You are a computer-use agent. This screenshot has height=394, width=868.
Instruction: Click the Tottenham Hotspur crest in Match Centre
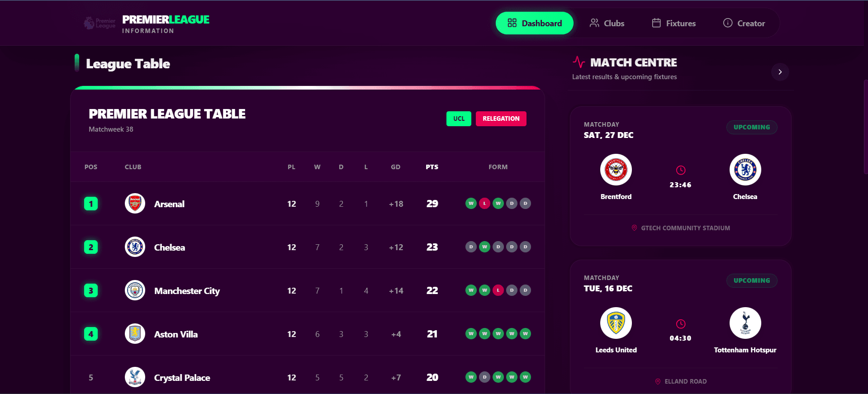pos(745,323)
